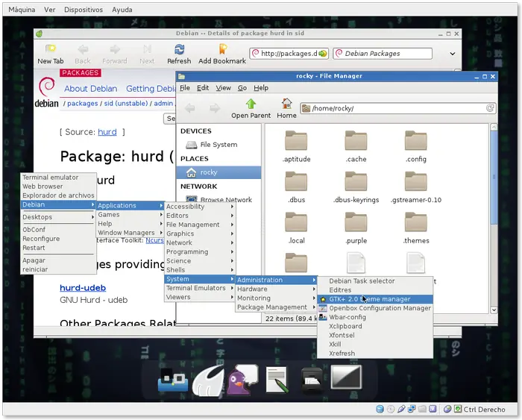Screen dimensions: 522x420
Task: Open the .config folder
Action: click(416, 147)
